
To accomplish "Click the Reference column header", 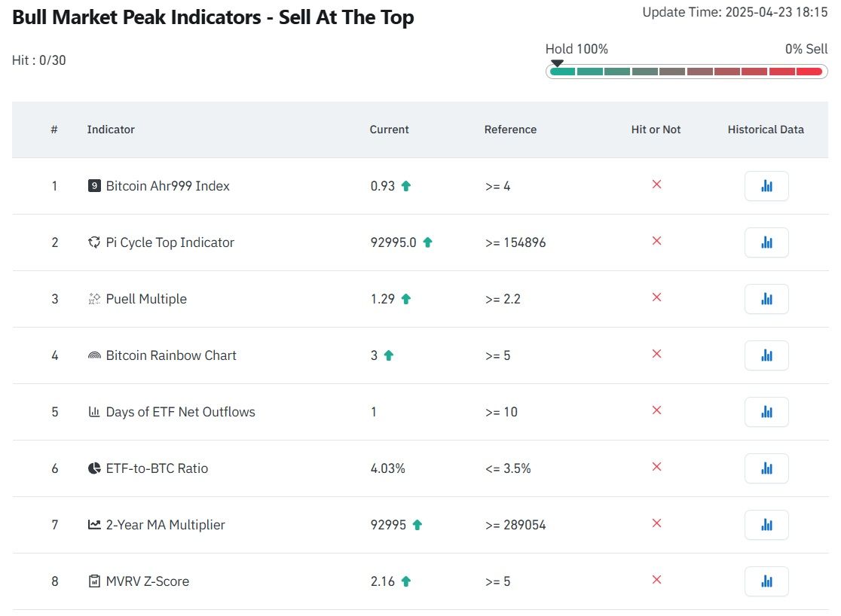I will tap(510, 130).
